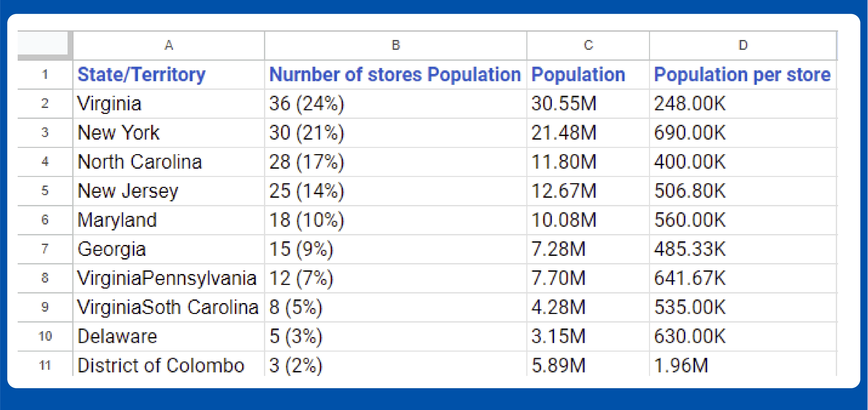Click the Population per store header
The height and width of the screenshot is (410, 868).
[743, 75]
